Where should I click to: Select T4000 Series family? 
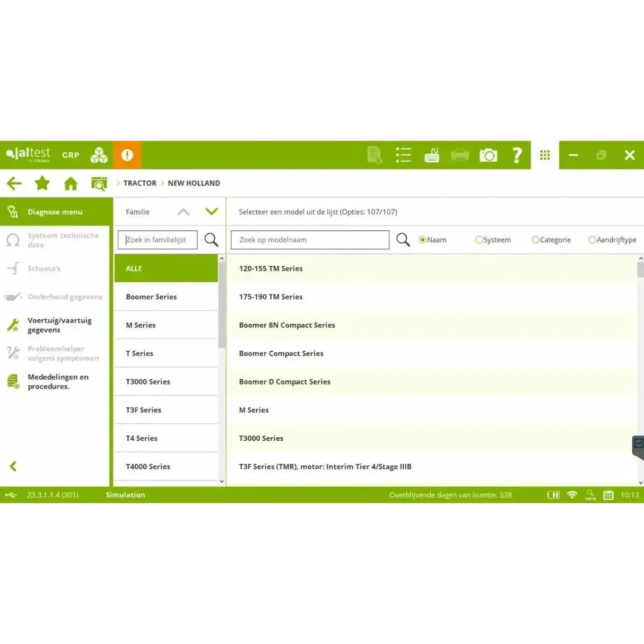(166, 466)
